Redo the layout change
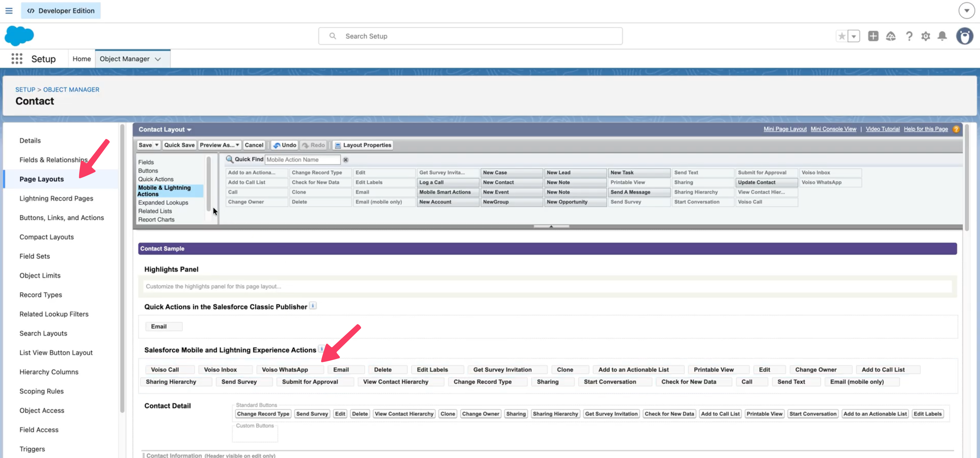Viewport: 980px width, 458px height. 314,145
